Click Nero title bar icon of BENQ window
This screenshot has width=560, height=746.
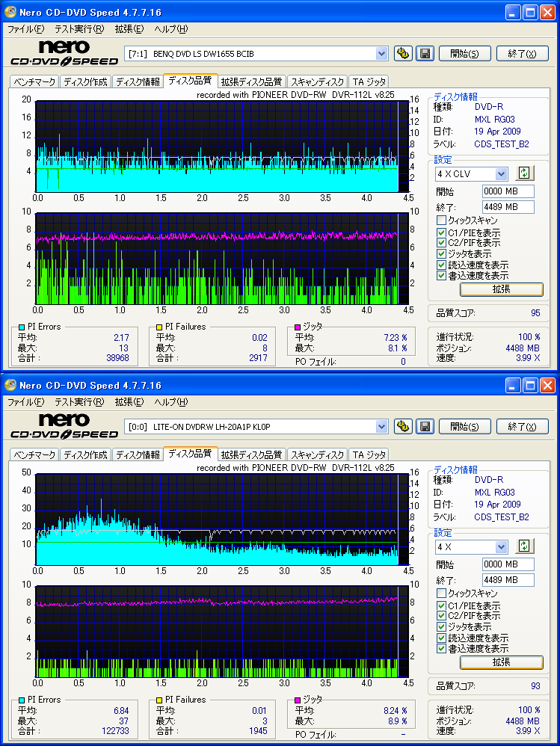[10, 12]
